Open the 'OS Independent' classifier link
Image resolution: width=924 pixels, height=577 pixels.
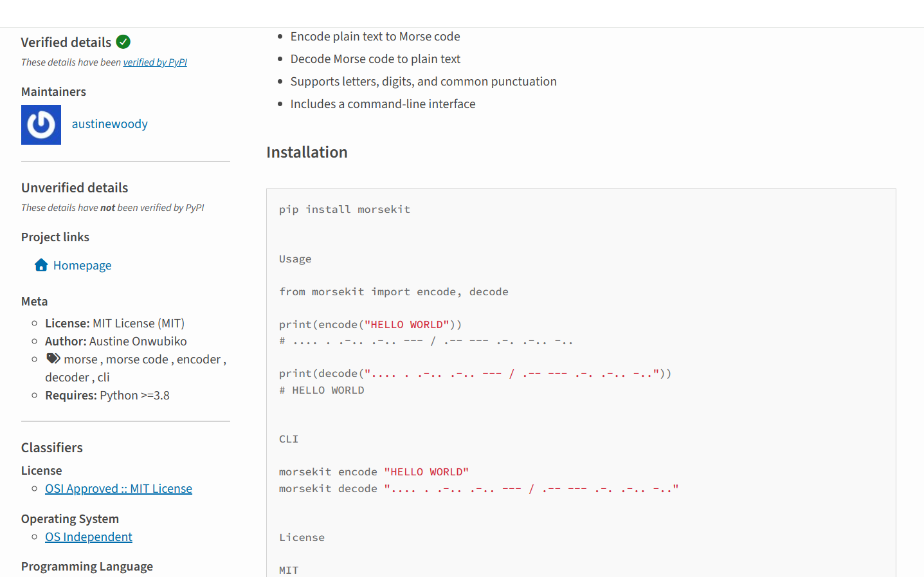[x=88, y=536]
